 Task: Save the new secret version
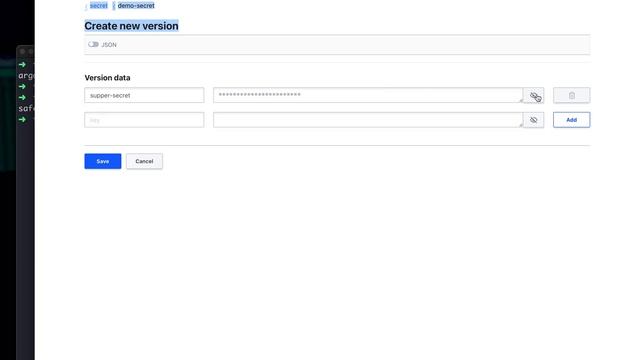point(103,161)
